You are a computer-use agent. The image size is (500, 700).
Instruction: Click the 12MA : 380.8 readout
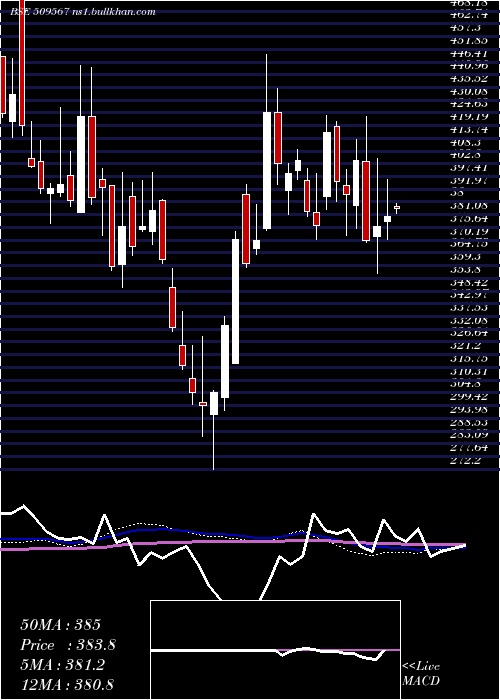(x=67, y=684)
